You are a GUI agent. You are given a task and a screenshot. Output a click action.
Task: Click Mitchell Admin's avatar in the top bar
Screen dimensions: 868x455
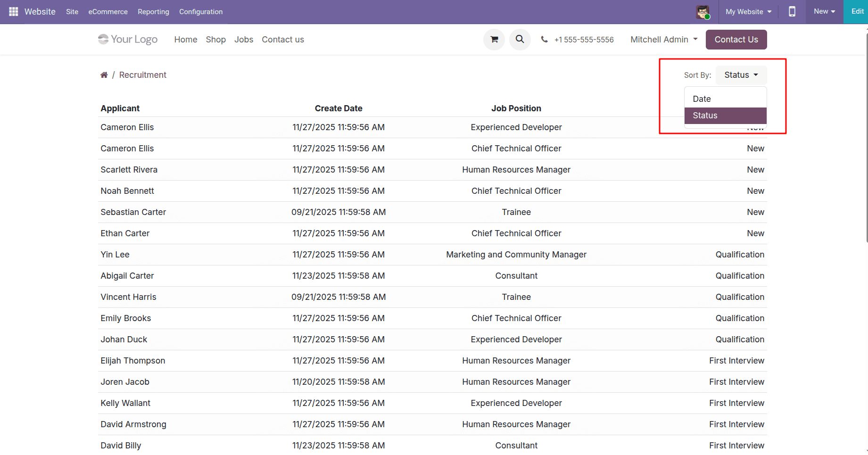coord(703,12)
